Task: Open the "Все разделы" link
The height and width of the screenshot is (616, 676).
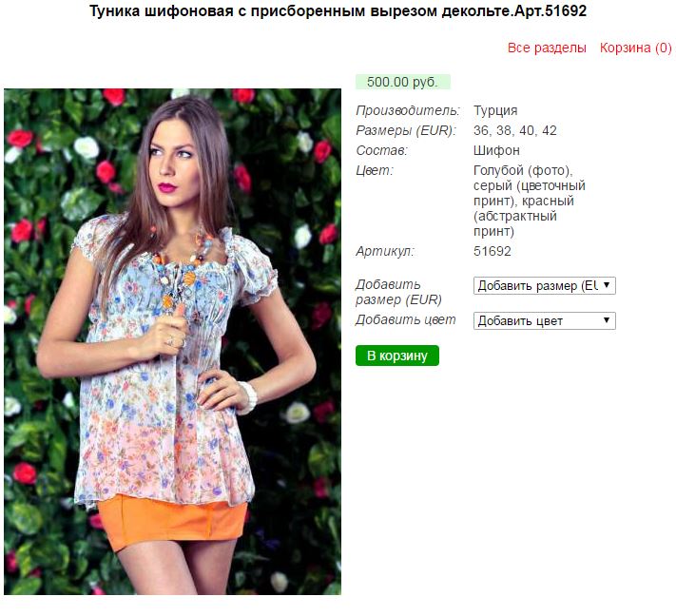Action: coord(547,48)
